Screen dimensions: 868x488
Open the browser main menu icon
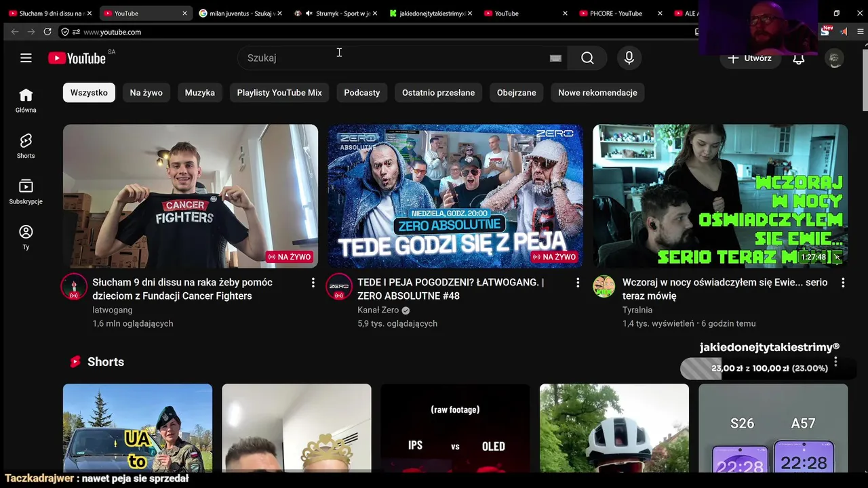[x=861, y=32]
